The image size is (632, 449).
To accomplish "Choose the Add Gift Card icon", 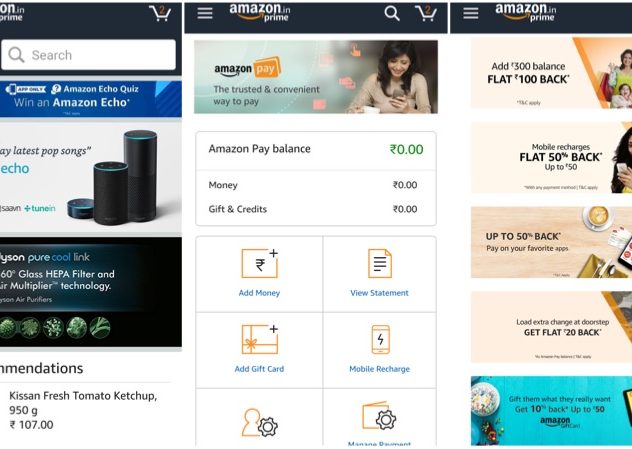I will [x=260, y=339].
